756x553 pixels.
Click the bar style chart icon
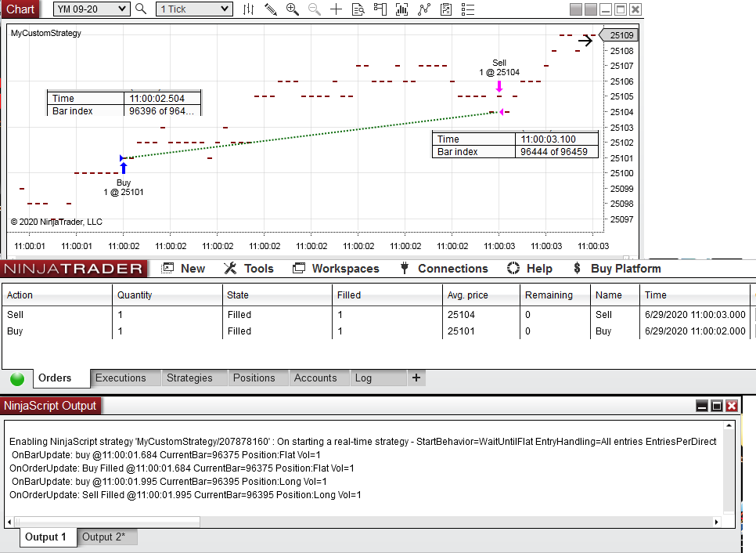[x=248, y=9]
